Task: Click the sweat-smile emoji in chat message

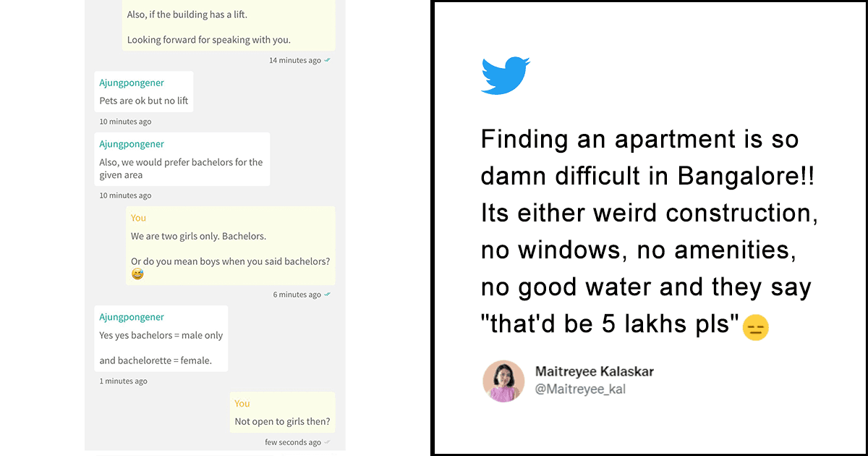Action: pyautogui.click(x=137, y=274)
